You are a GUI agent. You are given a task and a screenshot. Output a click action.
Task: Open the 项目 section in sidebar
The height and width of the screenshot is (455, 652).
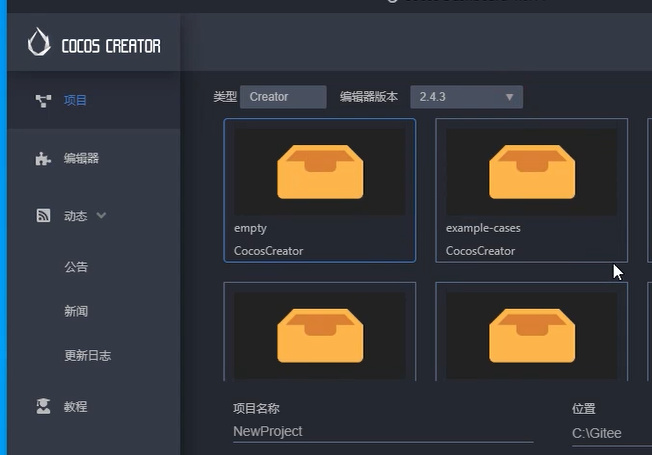click(x=94, y=100)
